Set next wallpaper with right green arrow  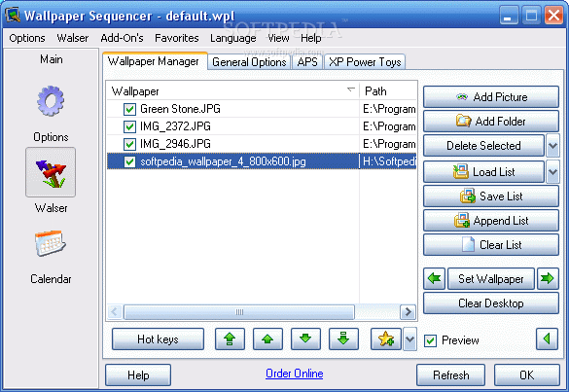548,279
